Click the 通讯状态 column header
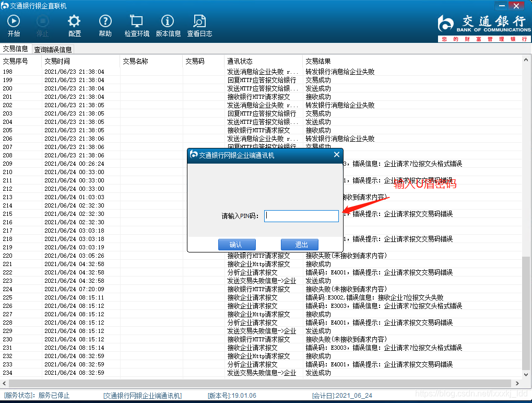This screenshot has height=403, width=532. (x=264, y=61)
